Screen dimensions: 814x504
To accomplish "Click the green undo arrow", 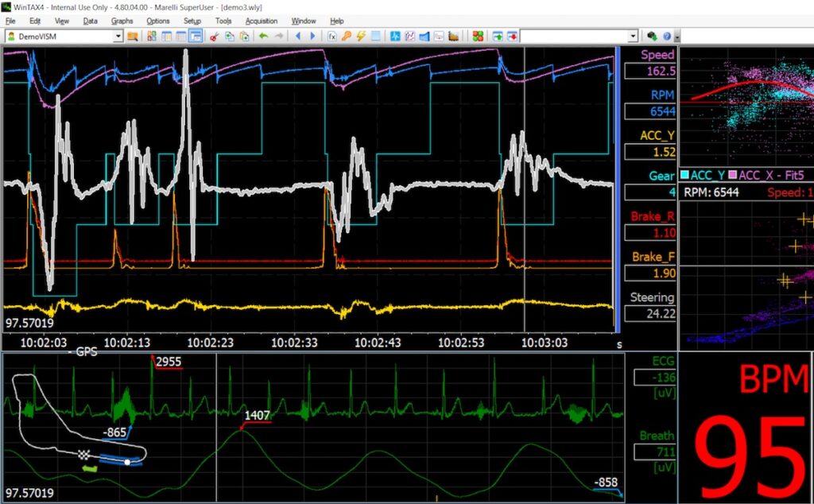I will [264, 37].
